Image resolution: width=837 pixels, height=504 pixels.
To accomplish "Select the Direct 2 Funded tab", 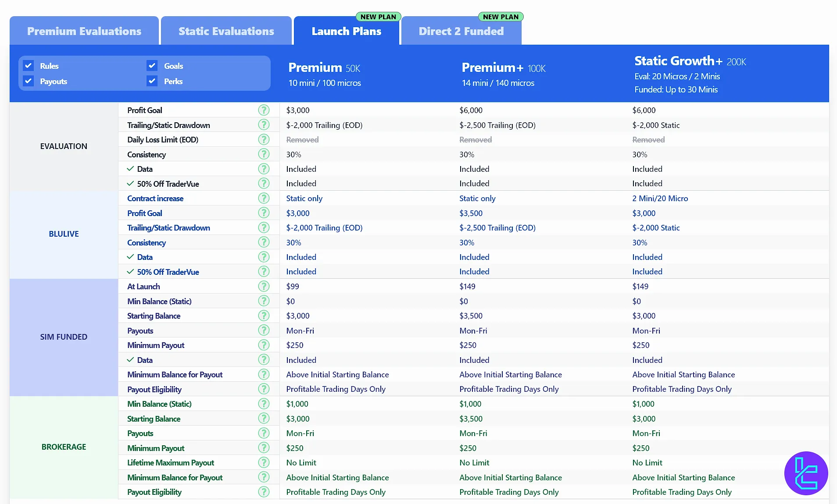I will pyautogui.click(x=461, y=31).
